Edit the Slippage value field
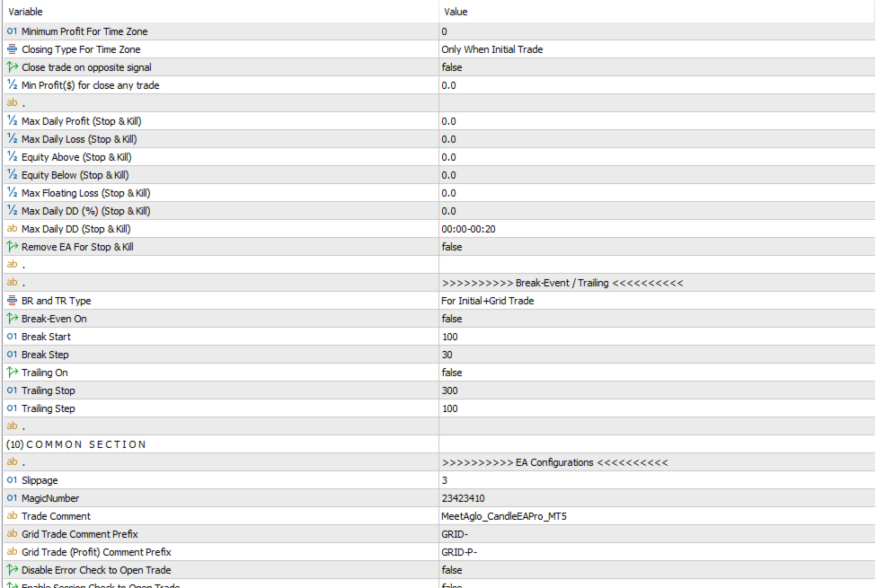Image resolution: width=876 pixels, height=588 pixels. click(x=445, y=480)
